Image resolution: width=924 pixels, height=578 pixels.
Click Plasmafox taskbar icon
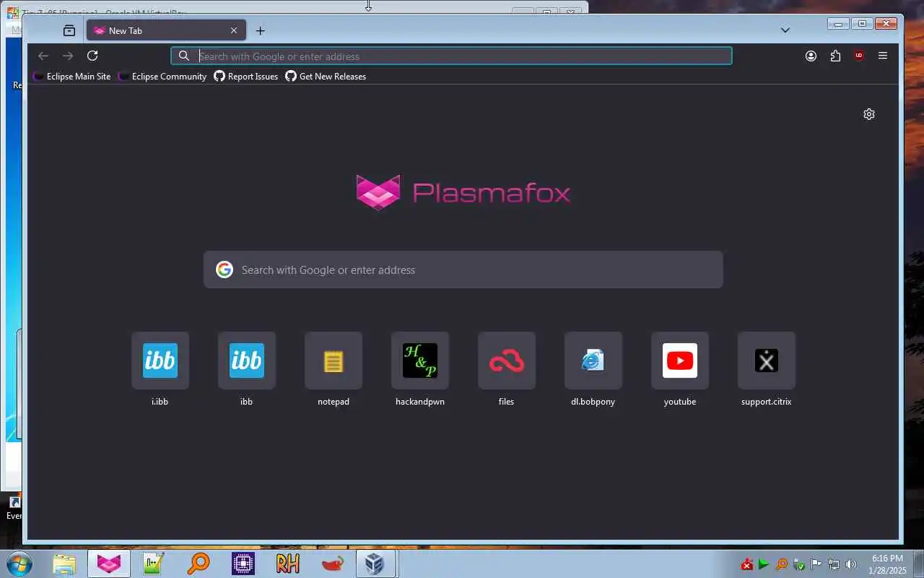point(109,564)
